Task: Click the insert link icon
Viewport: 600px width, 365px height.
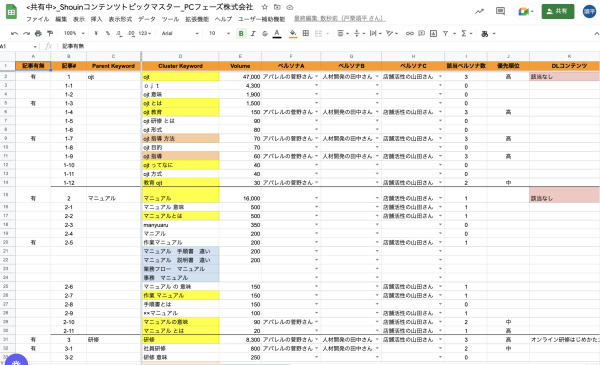Action: (x=409, y=34)
